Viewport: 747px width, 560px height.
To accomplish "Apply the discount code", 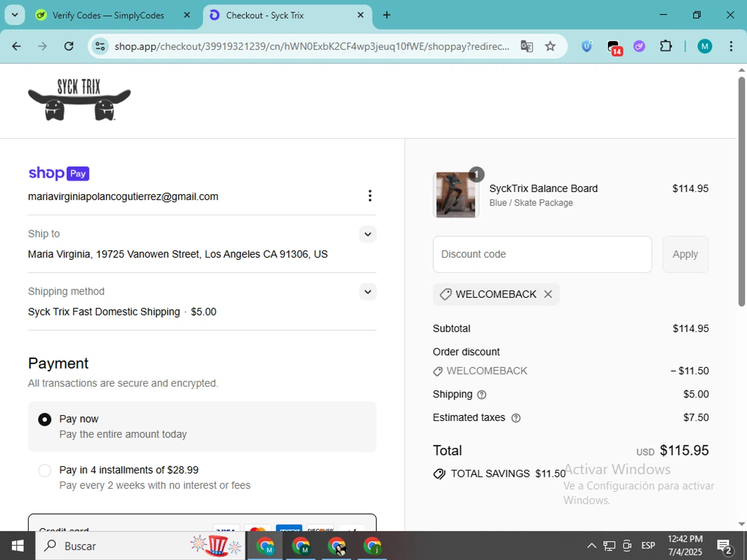I will 685,254.
